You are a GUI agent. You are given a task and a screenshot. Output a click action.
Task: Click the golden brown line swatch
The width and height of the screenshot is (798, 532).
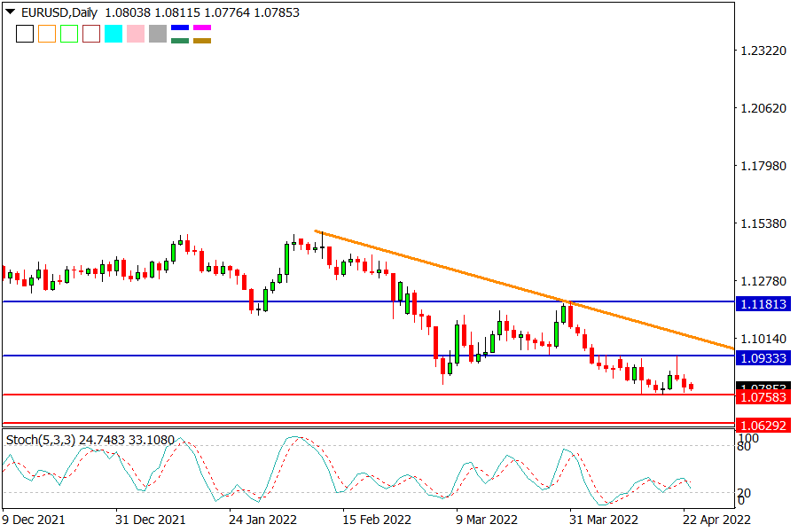[202, 40]
